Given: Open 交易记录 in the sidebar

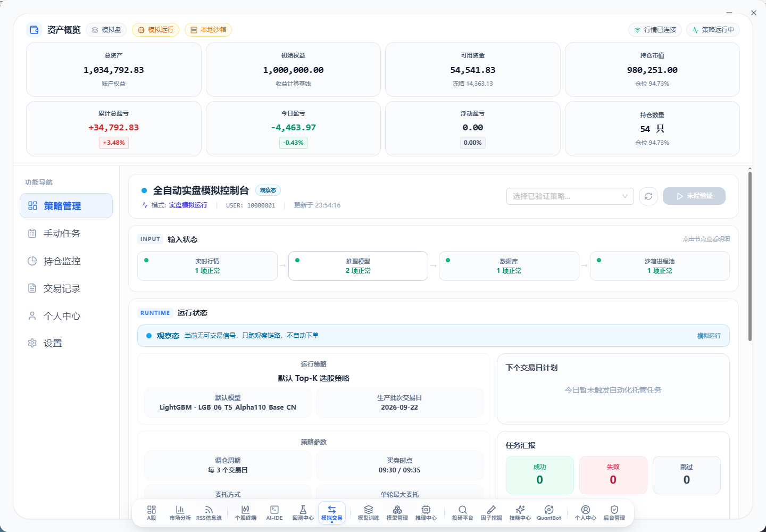Looking at the screenshot, I should (66, 288).
